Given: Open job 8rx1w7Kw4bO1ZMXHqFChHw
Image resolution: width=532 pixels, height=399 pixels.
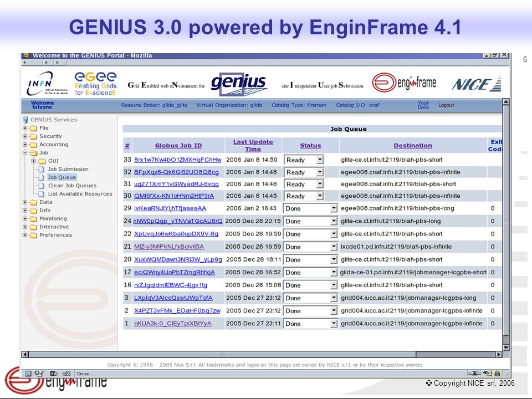Looking at the screenshot, I should point(177,160).
